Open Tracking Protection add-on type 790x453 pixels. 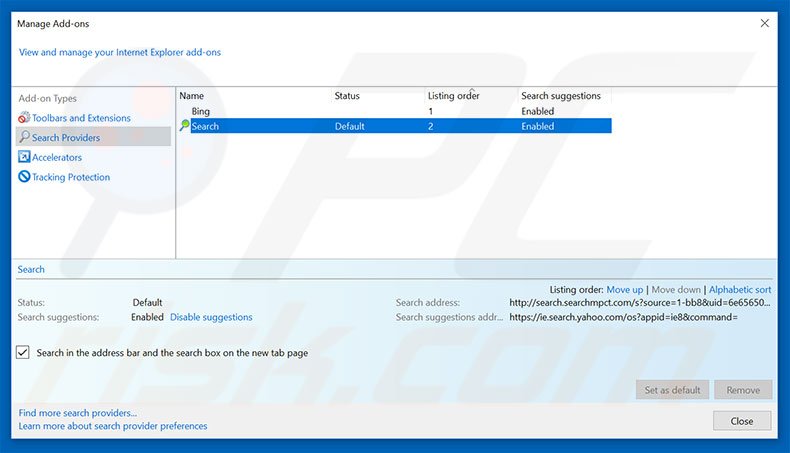click(71, 177)
